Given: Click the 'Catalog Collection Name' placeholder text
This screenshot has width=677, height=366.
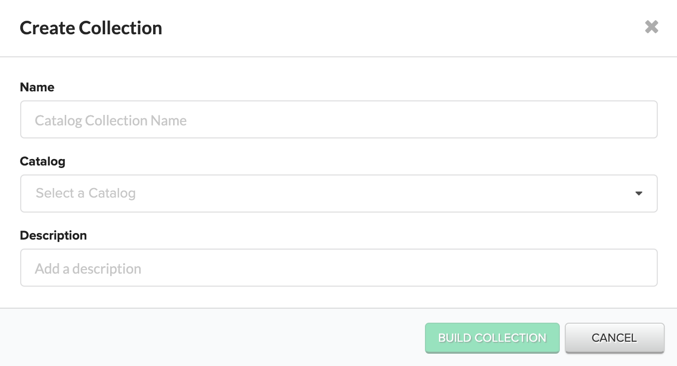Looking at the screenshot, I should coord(111,120).
